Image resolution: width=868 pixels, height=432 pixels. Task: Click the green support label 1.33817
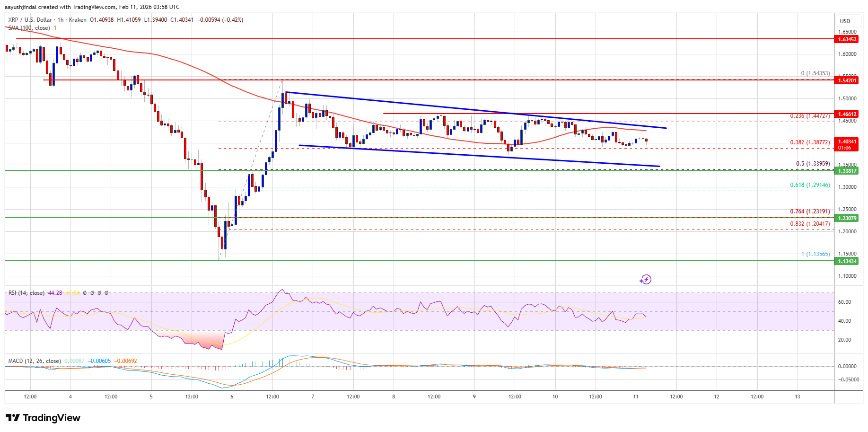coord(848,172)
